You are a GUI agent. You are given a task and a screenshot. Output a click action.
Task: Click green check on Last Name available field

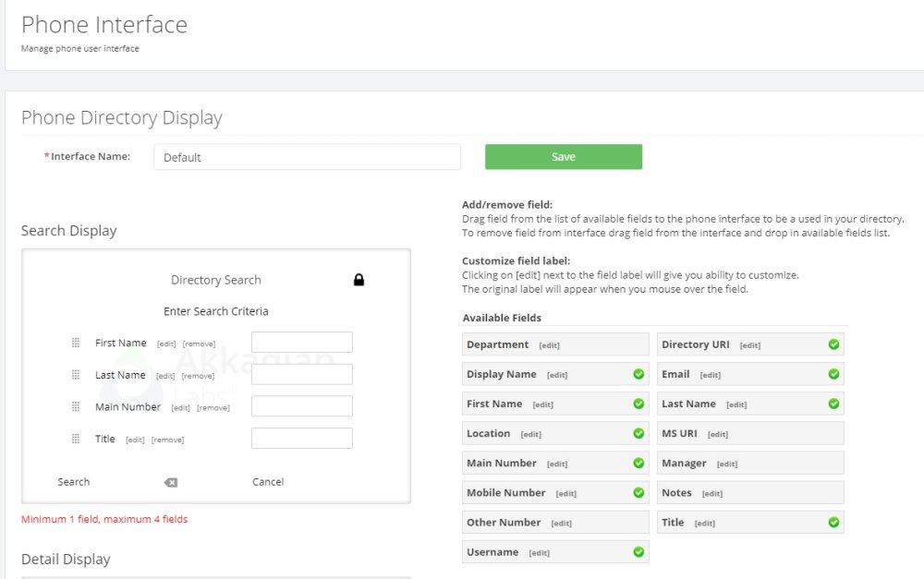coord(833,404)
